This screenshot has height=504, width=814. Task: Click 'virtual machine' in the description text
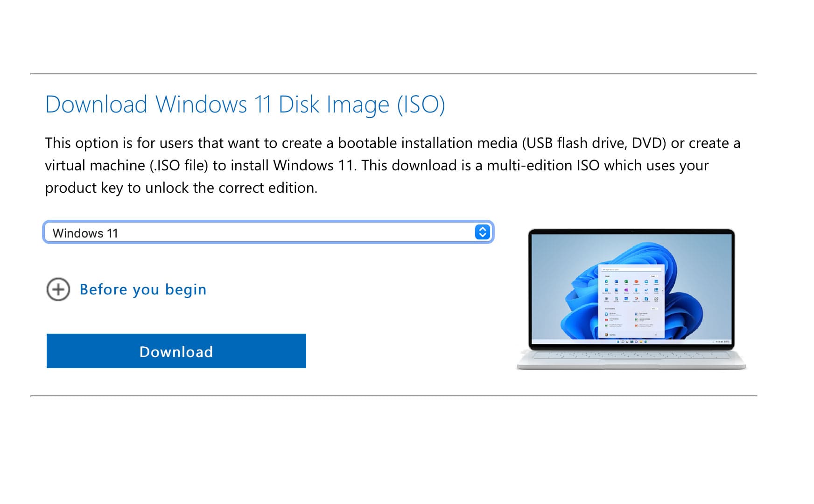pyautogui.click(x=95, y=165)
